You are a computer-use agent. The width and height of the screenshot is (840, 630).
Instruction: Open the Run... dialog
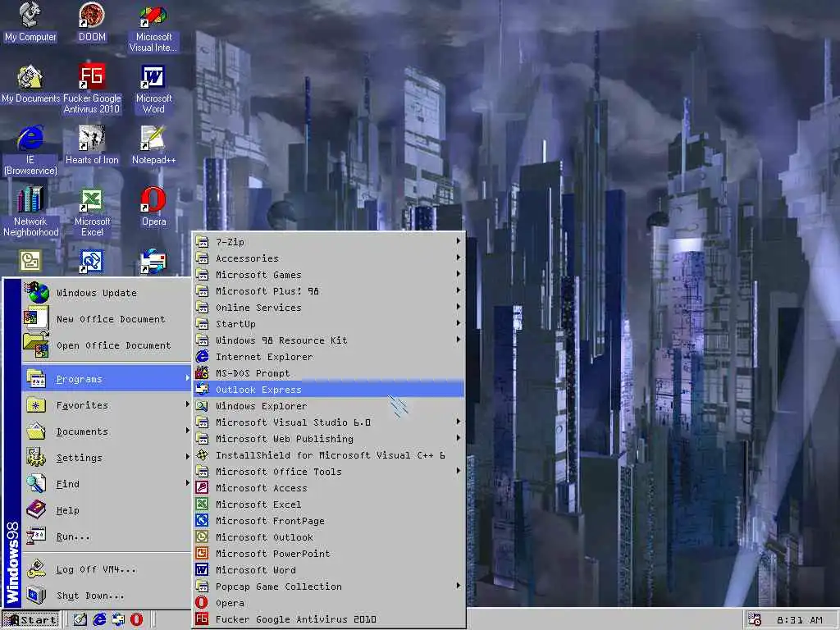pyautogui.click(x=107, y=536)
